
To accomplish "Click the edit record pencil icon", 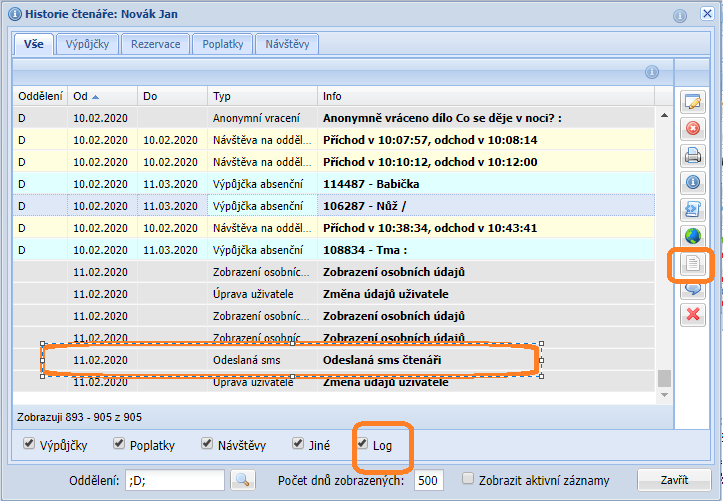I will coord(692,102).
